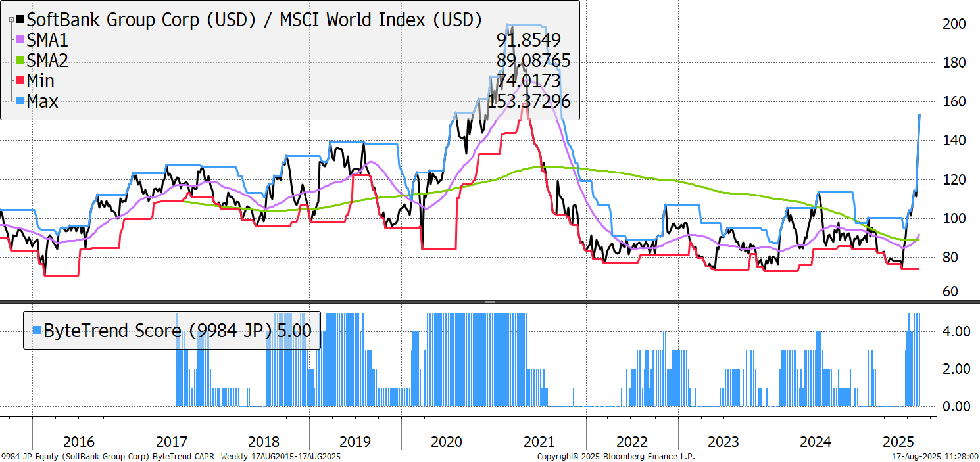This screenshot has height=462, width=980.
Task: Select the Min legend label
Action: click(x=40, y=81)
